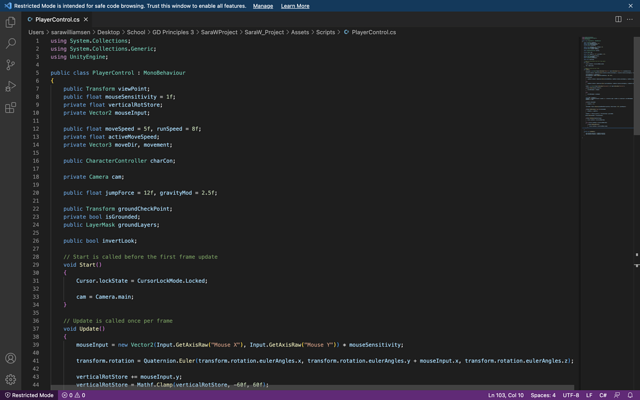Screen dimensions: 640x400
Task: Click the invertLook variable
Action: tap(119, 241)
